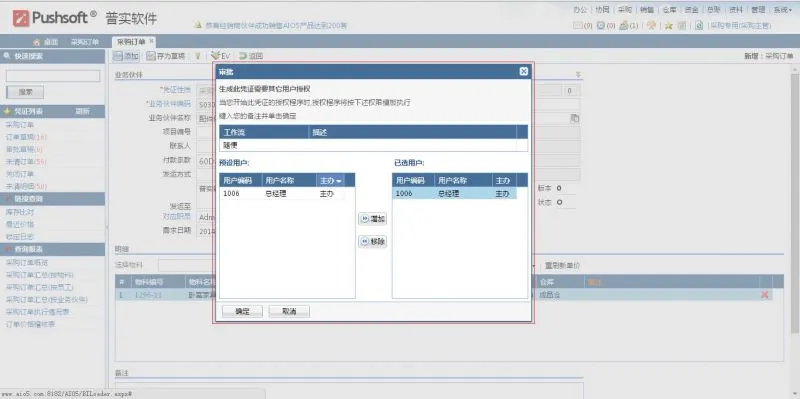This screenshot has height=399, width=800.
Task: Open the 采购 top menu
Action: coord(624,10)
